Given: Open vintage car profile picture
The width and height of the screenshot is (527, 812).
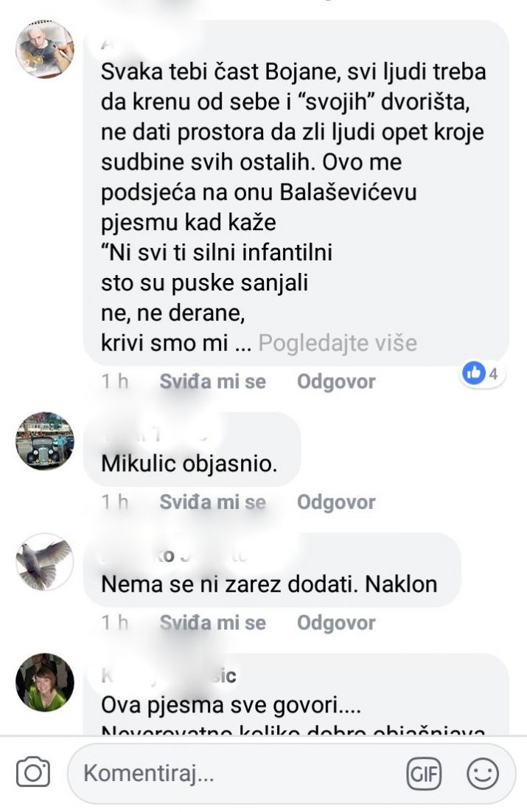Looking at the screenshot, I should click(45, 441).
